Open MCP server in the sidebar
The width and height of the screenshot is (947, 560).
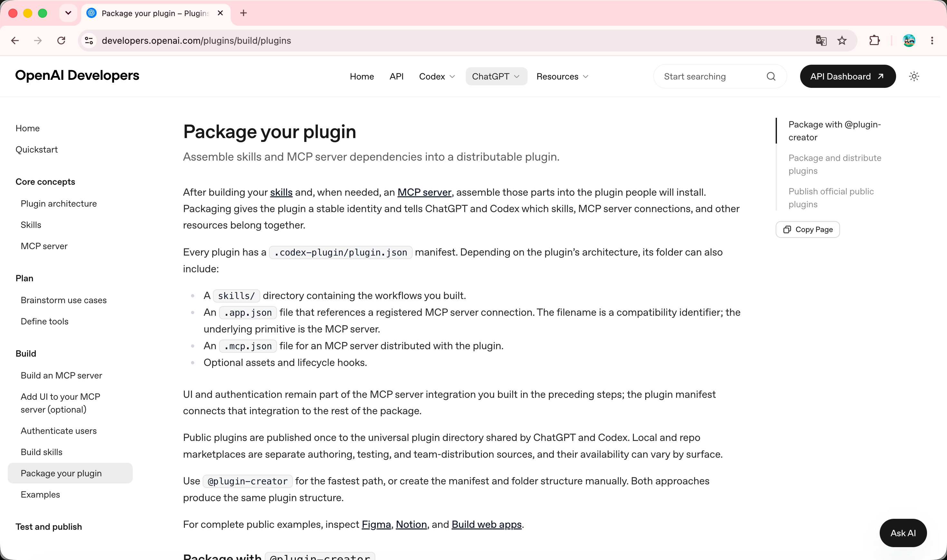(44, 246)
